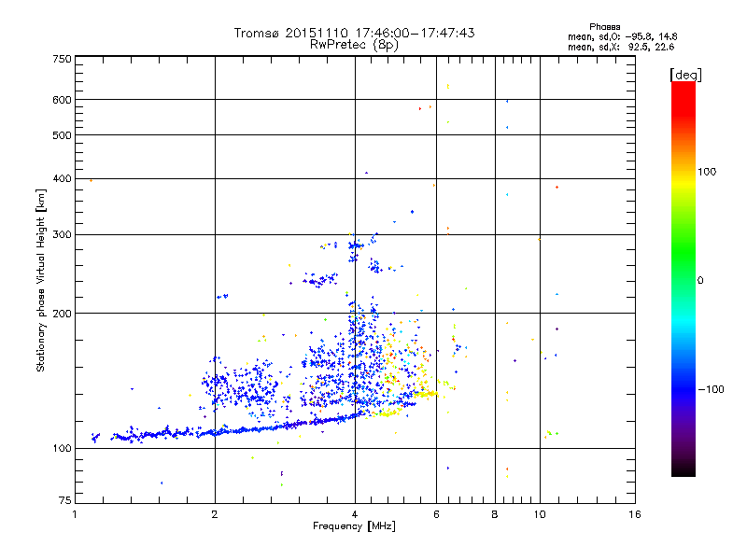The image size is (747, 560).
Task: Click the -100 tick label on colorbar
Action: (711, 389)
